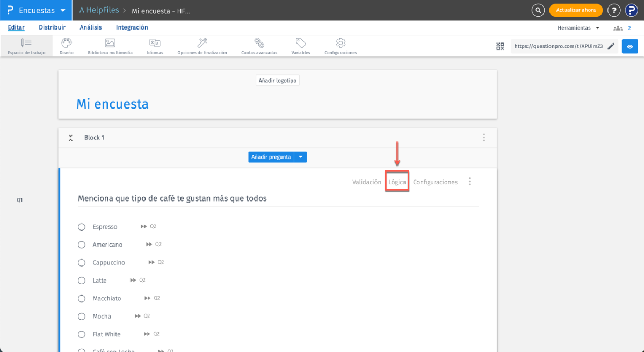Open Biblioteca multimedia image icon
644x352 pixels.
coord(110,42)
